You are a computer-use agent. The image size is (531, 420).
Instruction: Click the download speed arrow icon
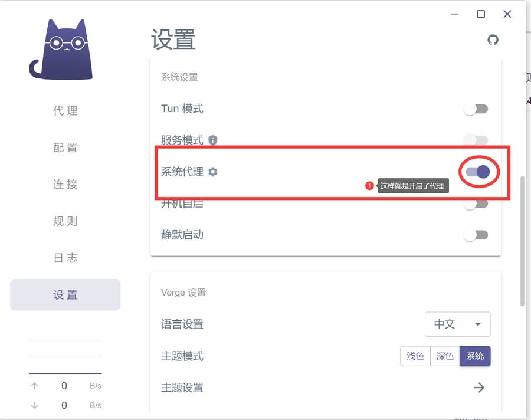pyautogui.click(x=35, y=405)
